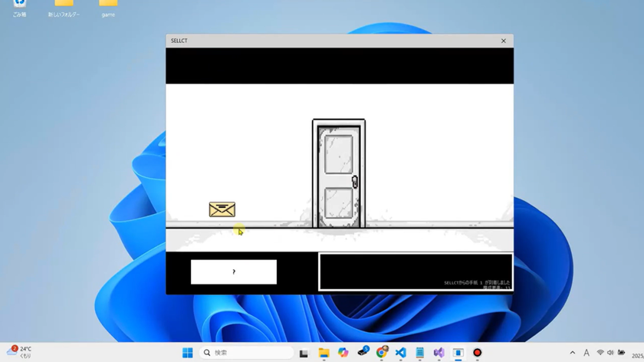Close the SELLCT game window
Screen dimensions: 644x362
[504, 41]
